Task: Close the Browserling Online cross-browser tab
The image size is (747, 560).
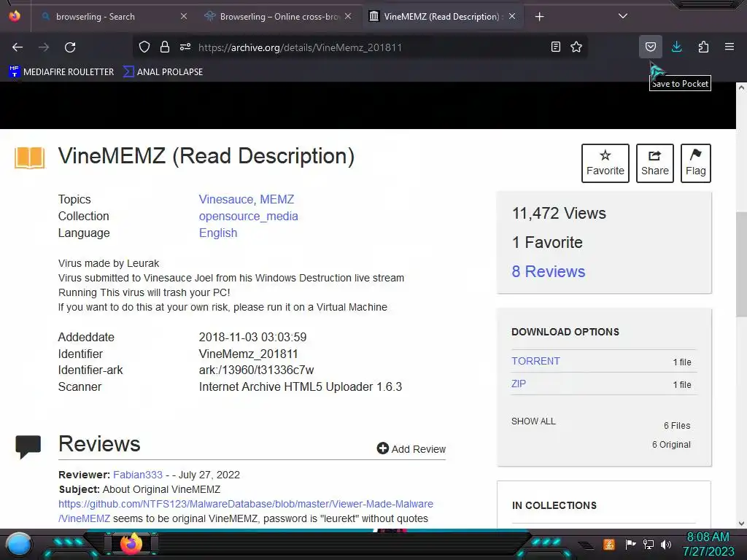Action: tap(348, 17)
